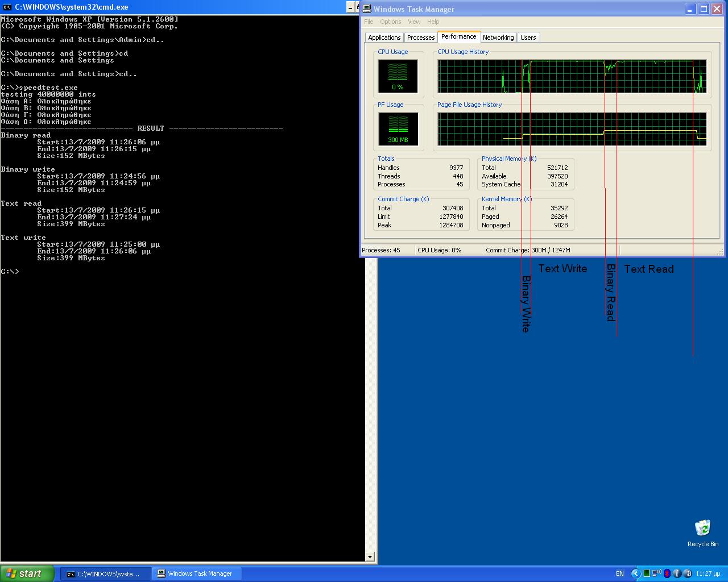Image resolution: width=728 pixels, height=582 pixels.
Task: Select the Performance tab
Action: pyautogui.click(x=459, y=36)
